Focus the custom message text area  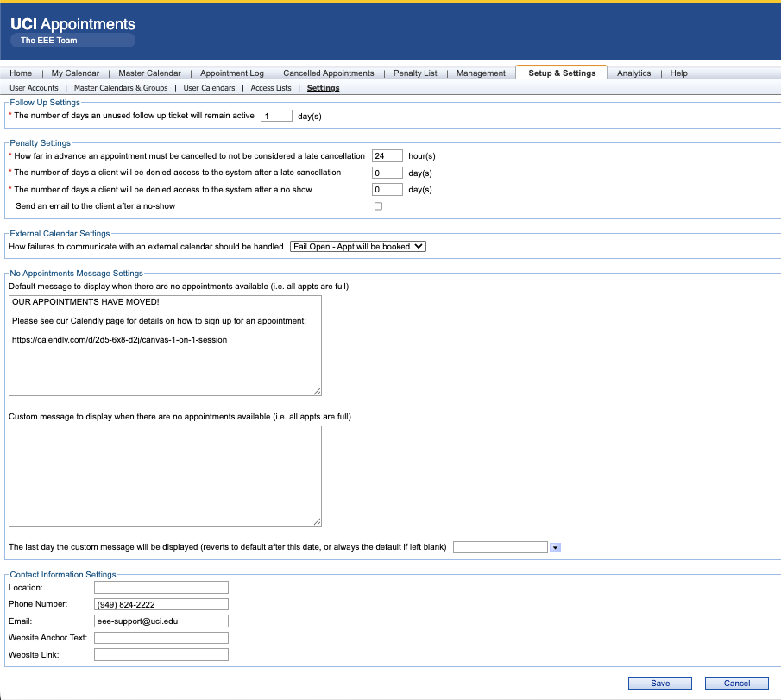click(166, 476)
